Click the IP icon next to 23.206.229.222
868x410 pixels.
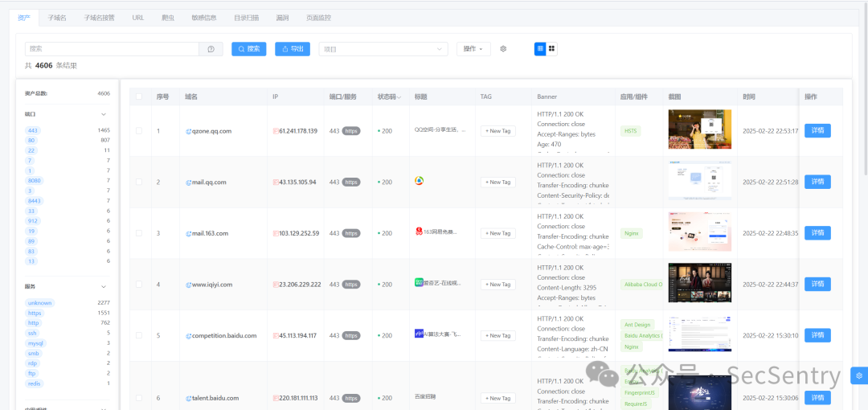click(276, 285)
